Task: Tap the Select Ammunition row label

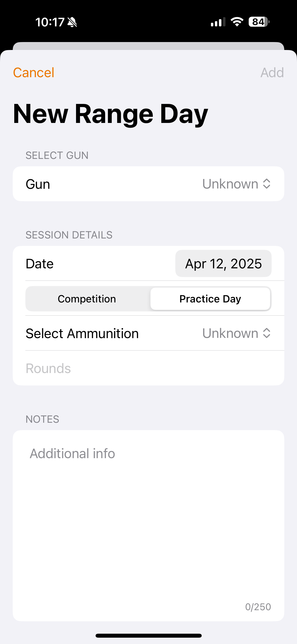Action: click(x=82, y=333)
